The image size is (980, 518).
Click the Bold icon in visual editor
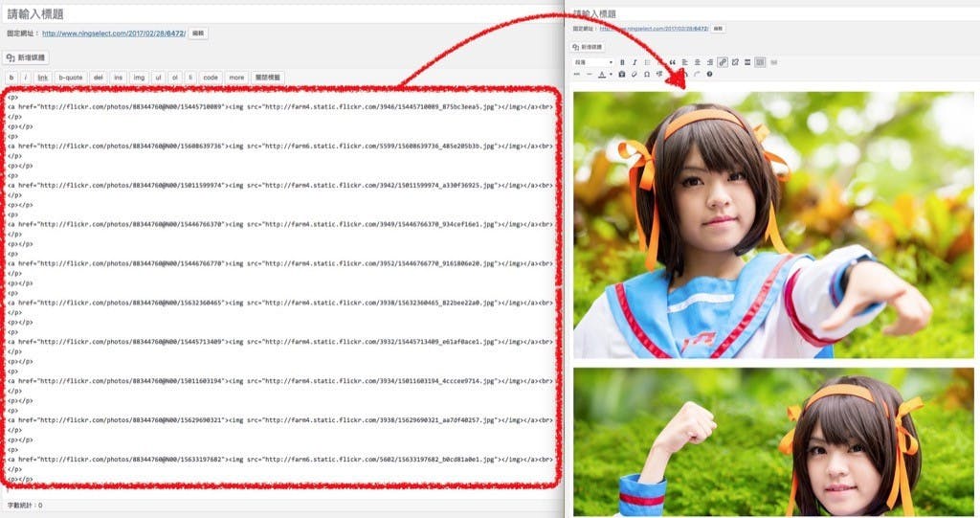click(622, 62)
